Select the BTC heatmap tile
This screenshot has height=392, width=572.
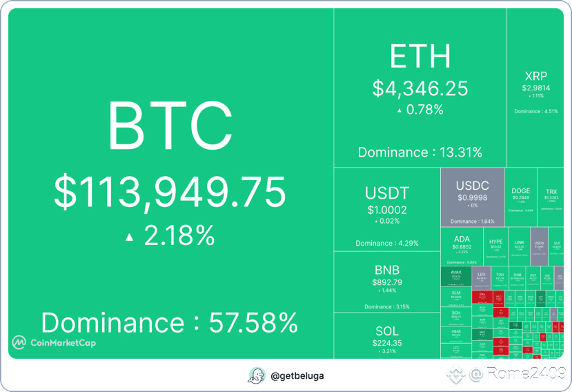tap(170, 183)
